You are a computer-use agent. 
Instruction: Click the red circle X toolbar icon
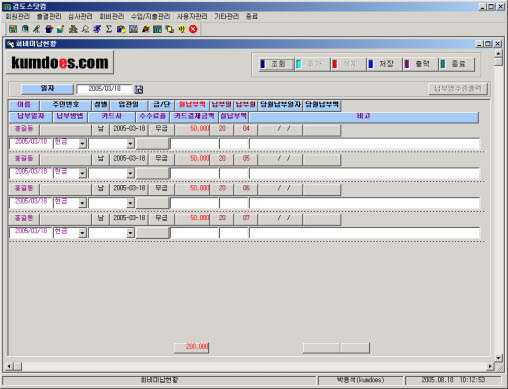point(193,29)
